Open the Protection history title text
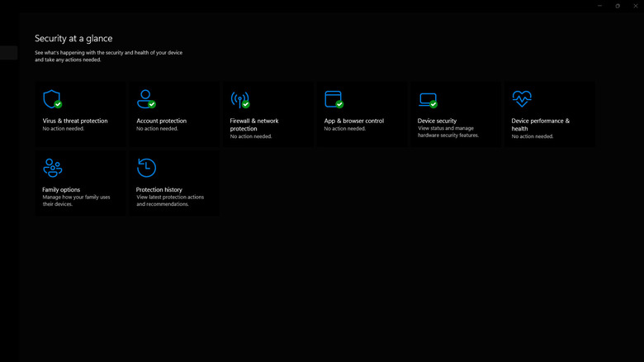Screen dimensions: 644x362 159,190
